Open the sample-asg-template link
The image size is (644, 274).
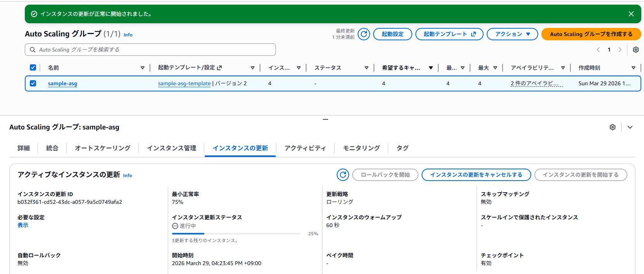point(184,83)
